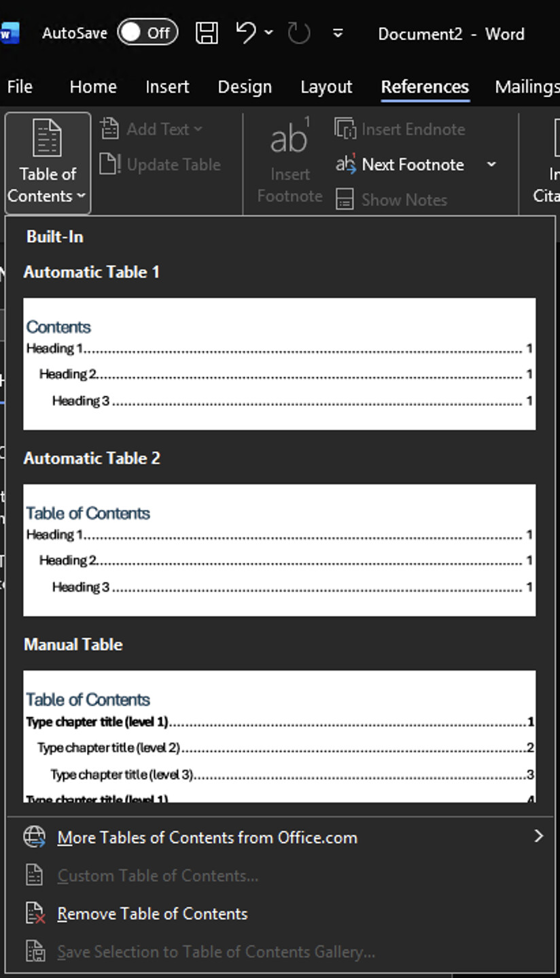Click the Save icon in title bar
Screen dimensions: 560x978
(207, 33)
